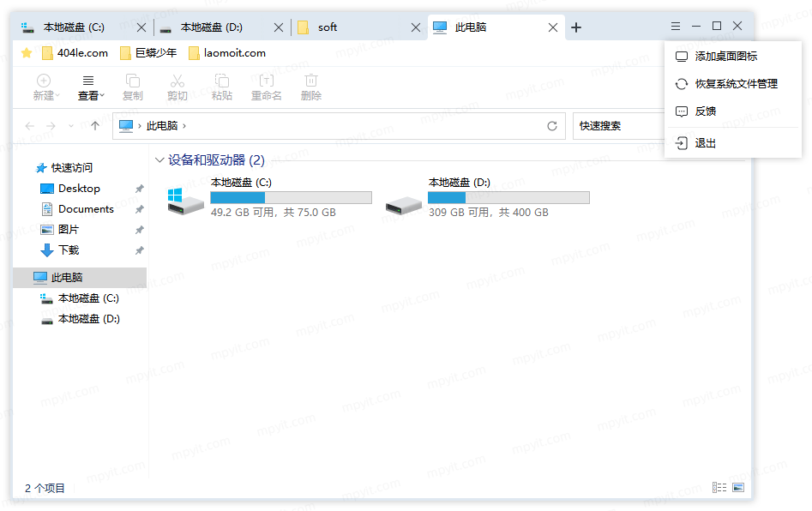The height and width of the screenshot is (511, 812).
Task: Switch to the 本地磁盘 (D:) tab
Action: pyautogui.click(x=211, y=27)
